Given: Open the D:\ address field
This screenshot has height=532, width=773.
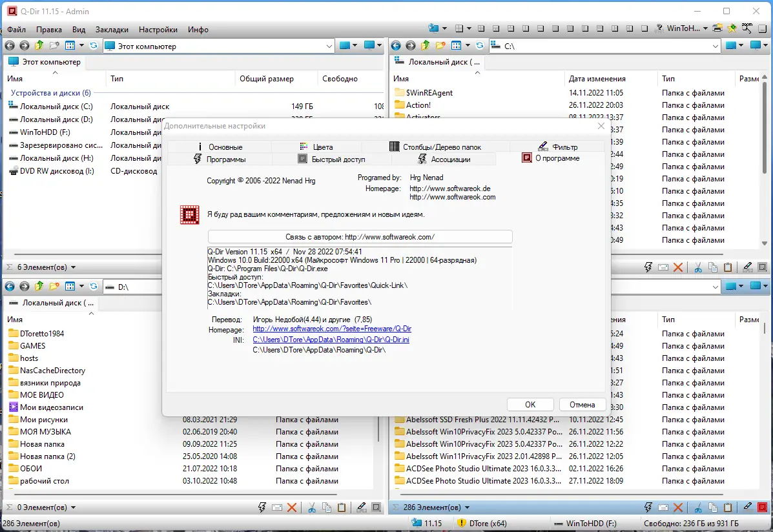Looking at the screenshot, I should pyautogui.click(x=133, y=287).
